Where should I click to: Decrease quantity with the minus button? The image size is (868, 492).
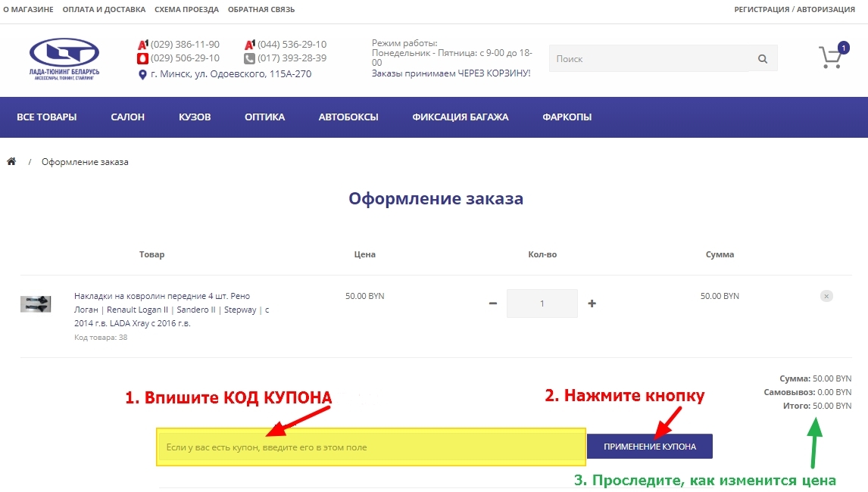(493, 304)
